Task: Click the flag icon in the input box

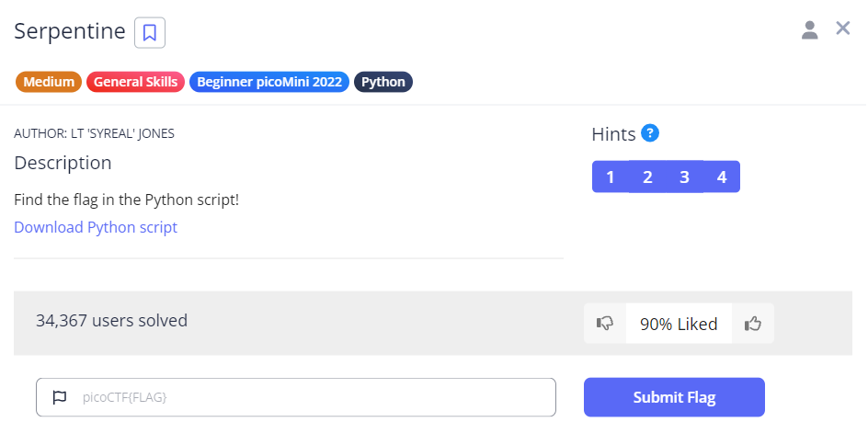Action: click(x=60, y=397)
